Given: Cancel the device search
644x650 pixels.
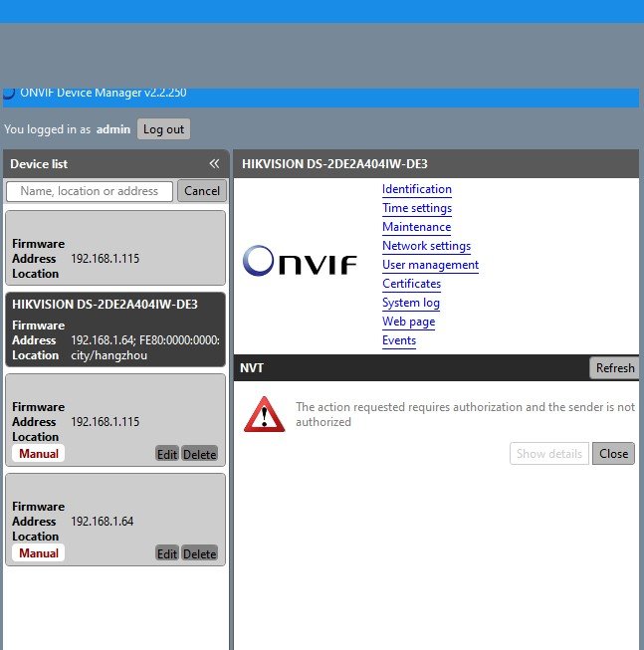Looking at the screenshot, I should click(x=202, y=191).
